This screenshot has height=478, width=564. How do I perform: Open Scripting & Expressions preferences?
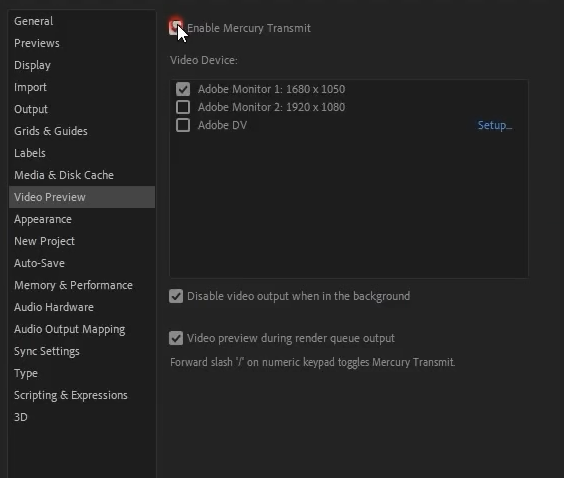[82, 395]
